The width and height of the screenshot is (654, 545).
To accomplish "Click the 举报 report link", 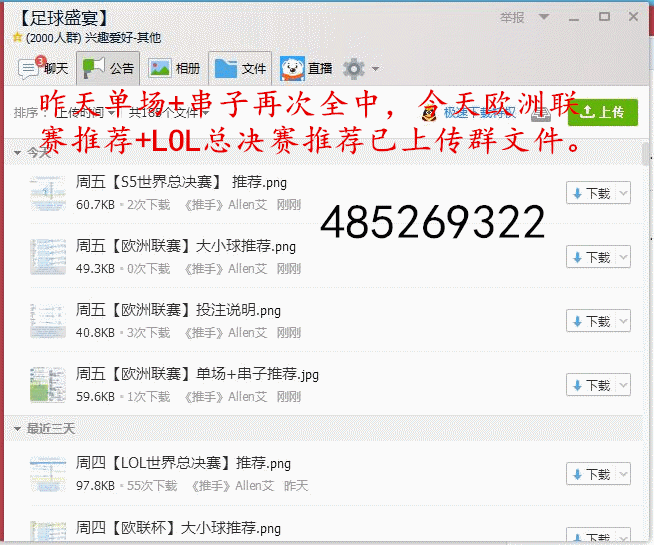I will click(x=512, y=18).
